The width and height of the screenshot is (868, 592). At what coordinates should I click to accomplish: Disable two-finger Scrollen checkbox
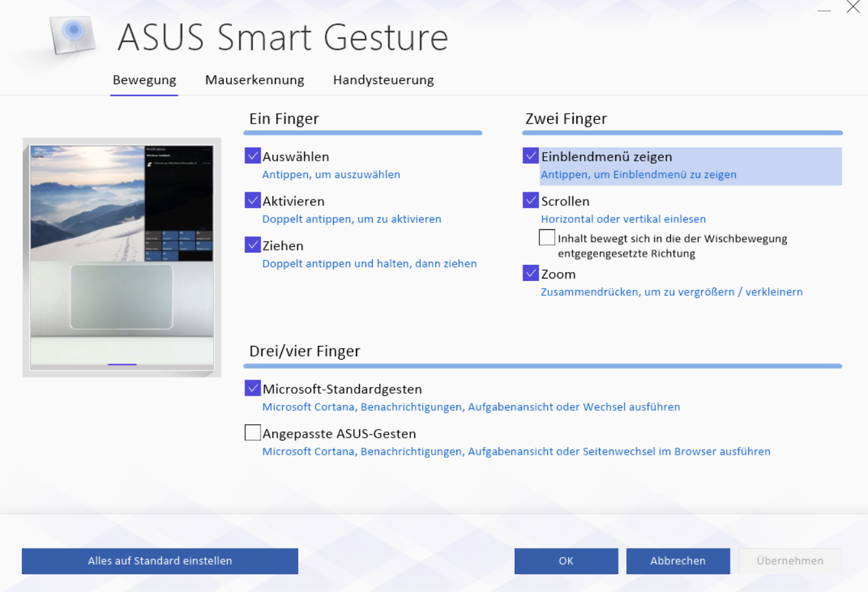point(531,200)
